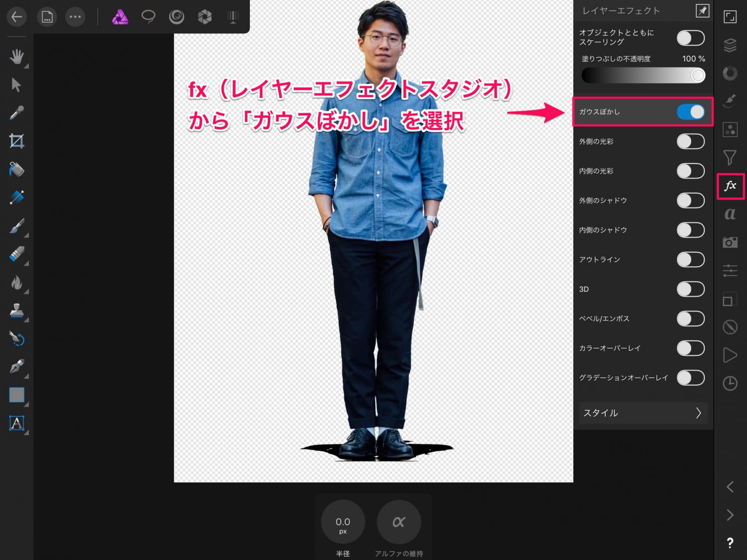Turn on the アウトライン effect
This screenshot has width=747, height=560.
click(690, 260)
